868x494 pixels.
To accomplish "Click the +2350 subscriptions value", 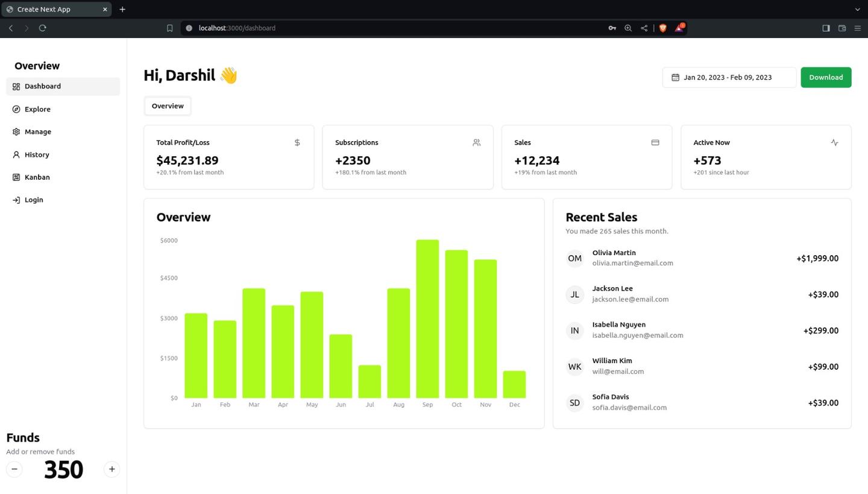I will [x=353, y=160].
